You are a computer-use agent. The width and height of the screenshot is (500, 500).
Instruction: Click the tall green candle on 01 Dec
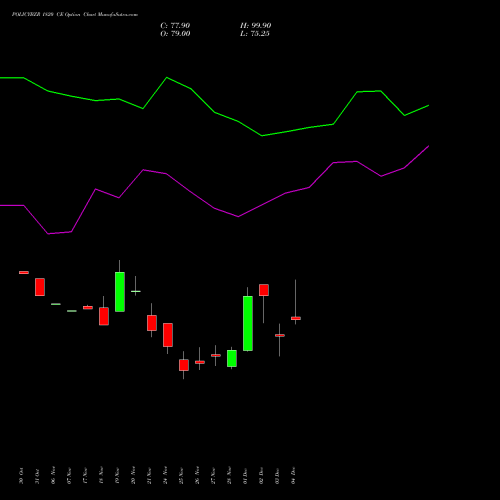pyautogui.click(x=248, y=323)
